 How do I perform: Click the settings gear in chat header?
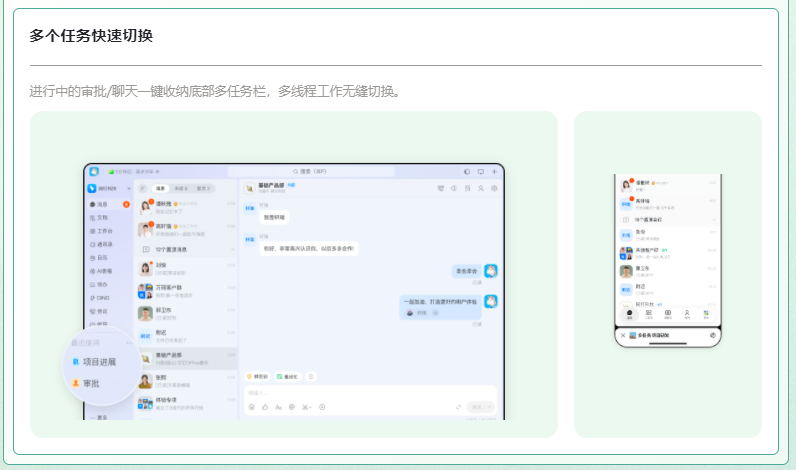pyautogui.click(x=493, y=188)
